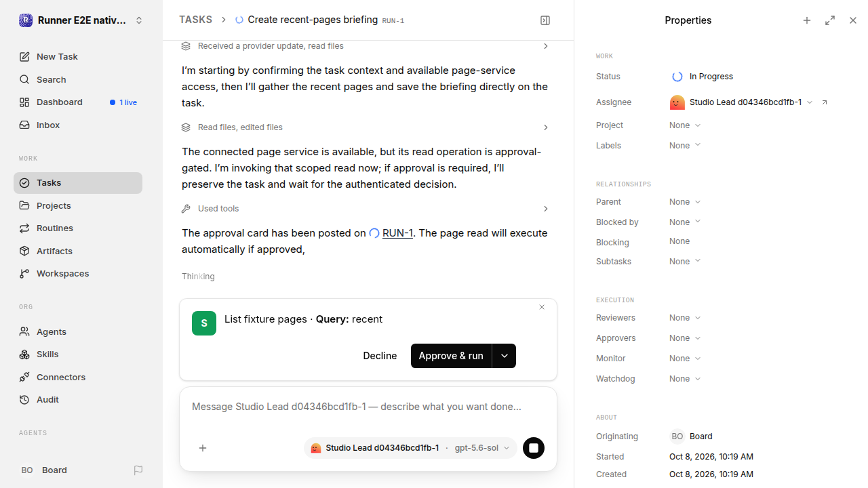This screenshot has height=488, width=868.
Task: Stop the running agent with stop button
Action: [534, 448]
